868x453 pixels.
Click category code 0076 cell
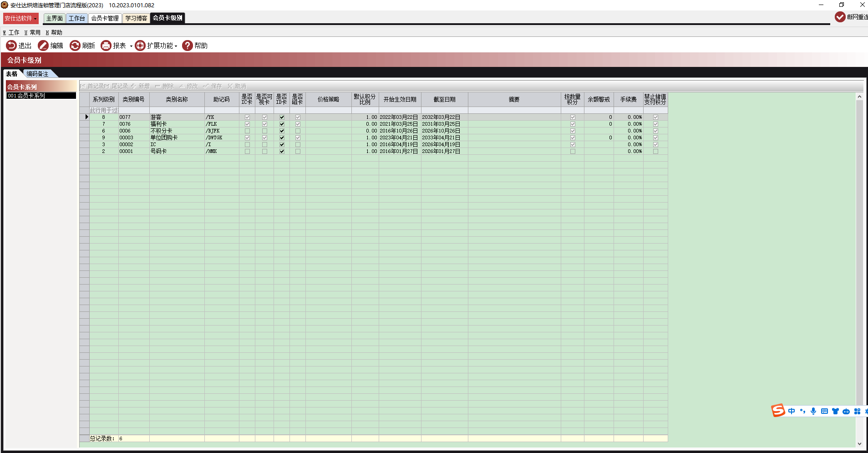(x=134, y=124)
